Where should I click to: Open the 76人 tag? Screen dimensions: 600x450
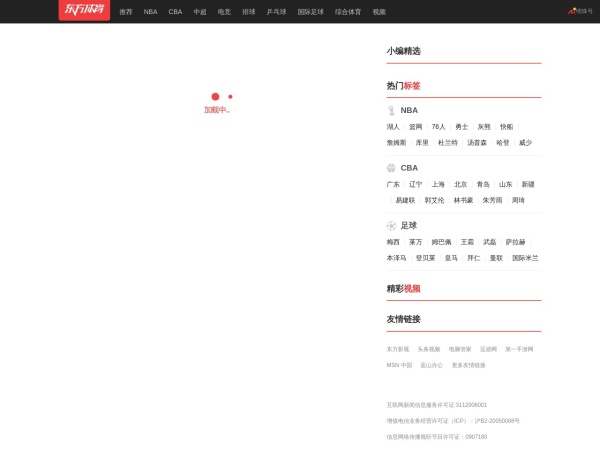click(439, 127)
